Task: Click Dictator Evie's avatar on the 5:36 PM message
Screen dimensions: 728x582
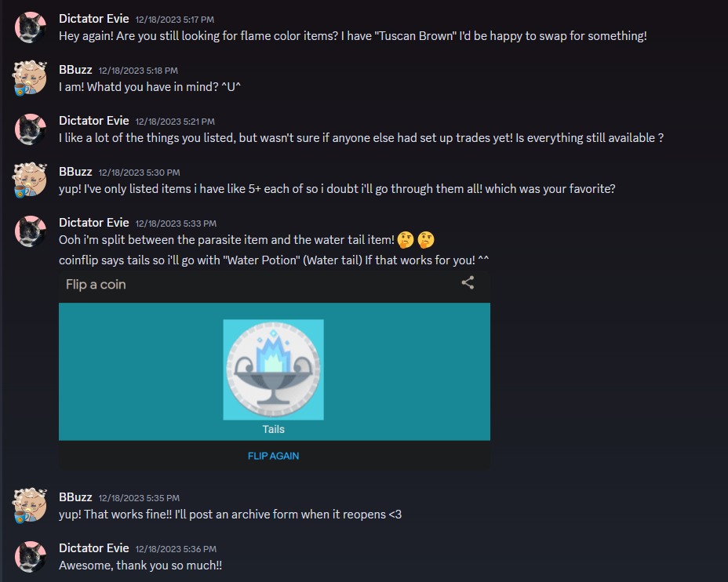Action: [x=31, y=556]
